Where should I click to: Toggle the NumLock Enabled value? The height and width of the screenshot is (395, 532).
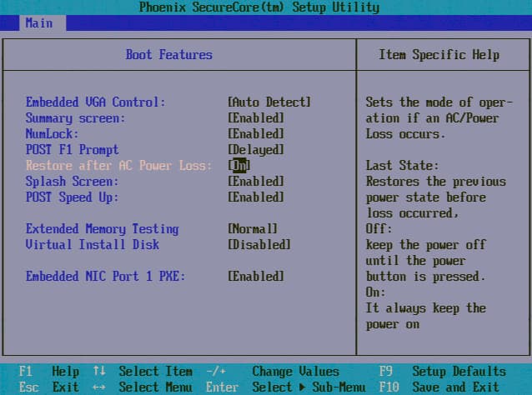(255, 134)
